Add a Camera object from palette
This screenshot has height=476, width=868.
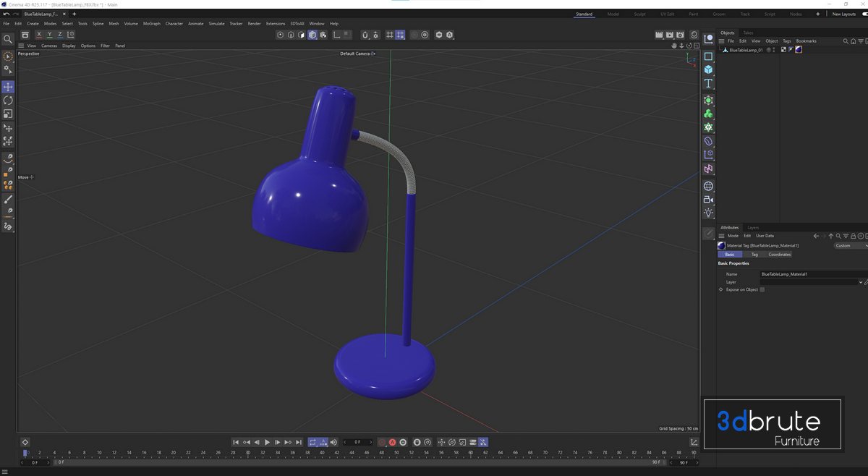coord(708,200)
